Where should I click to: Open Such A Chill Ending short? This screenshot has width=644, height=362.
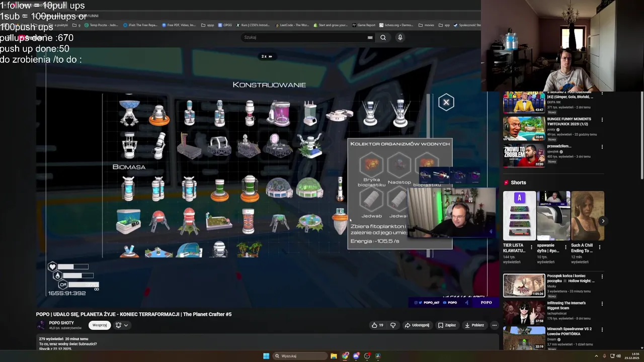[588, 215]
